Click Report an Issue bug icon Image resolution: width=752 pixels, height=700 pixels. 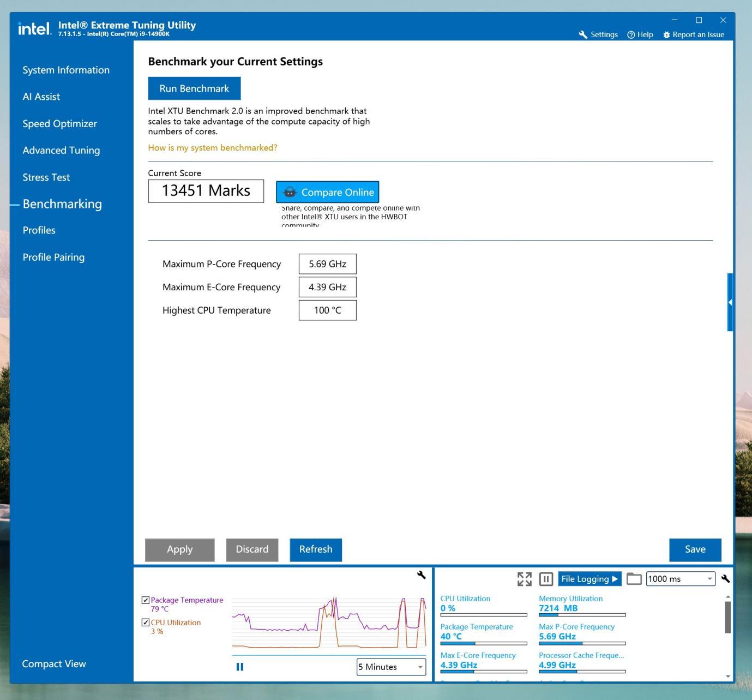tap(666, 34)
